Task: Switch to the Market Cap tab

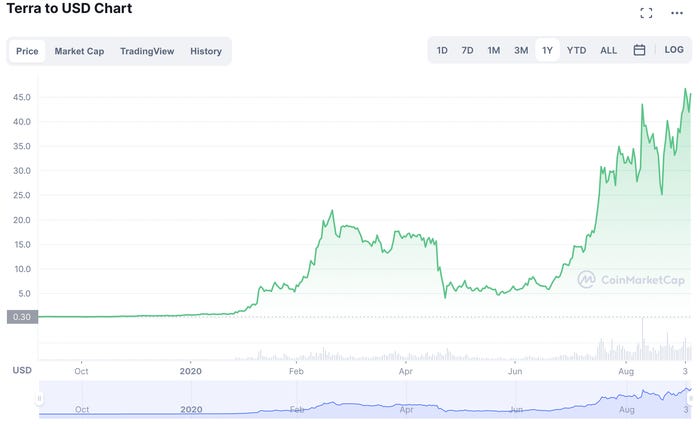Action: (x=79, y=51)
